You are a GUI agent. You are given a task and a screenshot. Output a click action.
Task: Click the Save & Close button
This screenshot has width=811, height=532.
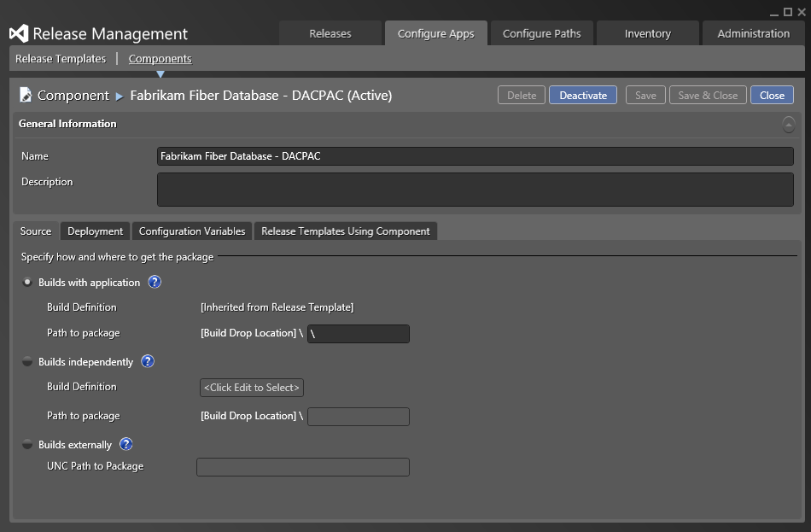click(x=708, y=96)
